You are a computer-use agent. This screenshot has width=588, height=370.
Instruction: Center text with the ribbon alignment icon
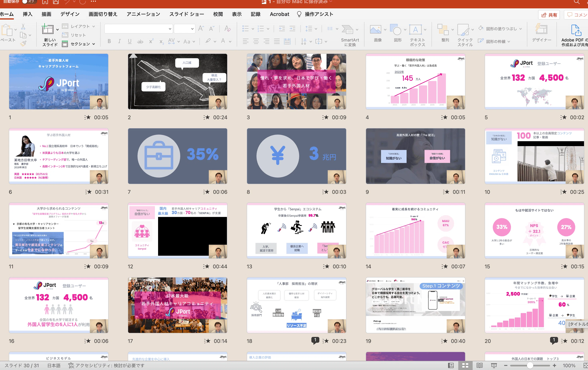(x=256, y=41)
